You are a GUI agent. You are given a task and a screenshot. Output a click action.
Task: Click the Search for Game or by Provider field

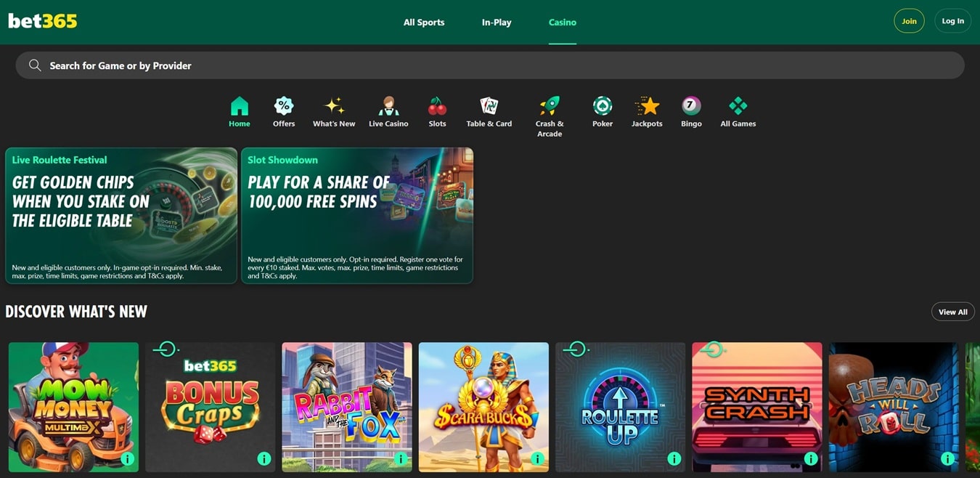tap(490, 65)
